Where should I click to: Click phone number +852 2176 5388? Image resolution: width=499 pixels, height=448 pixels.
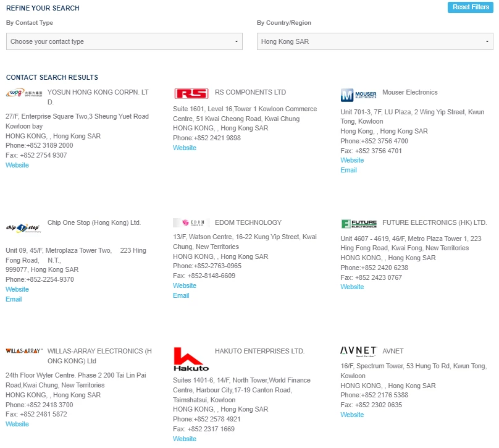click(x=385, y=395)
